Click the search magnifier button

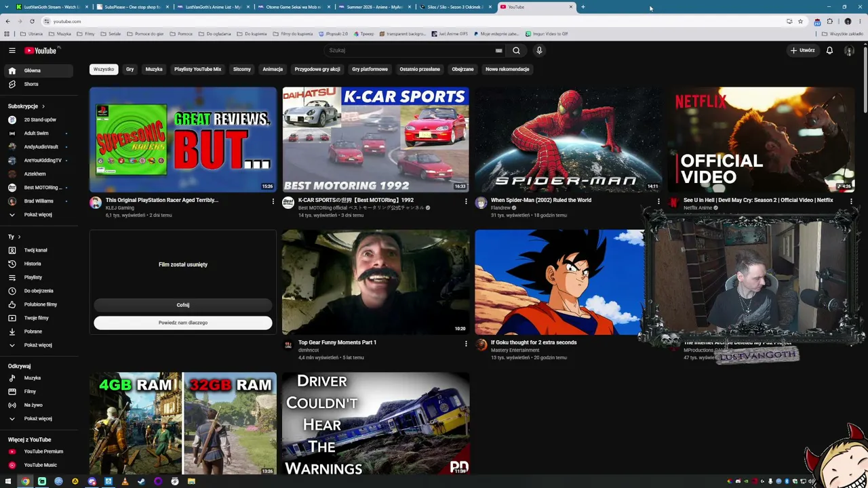516,50
